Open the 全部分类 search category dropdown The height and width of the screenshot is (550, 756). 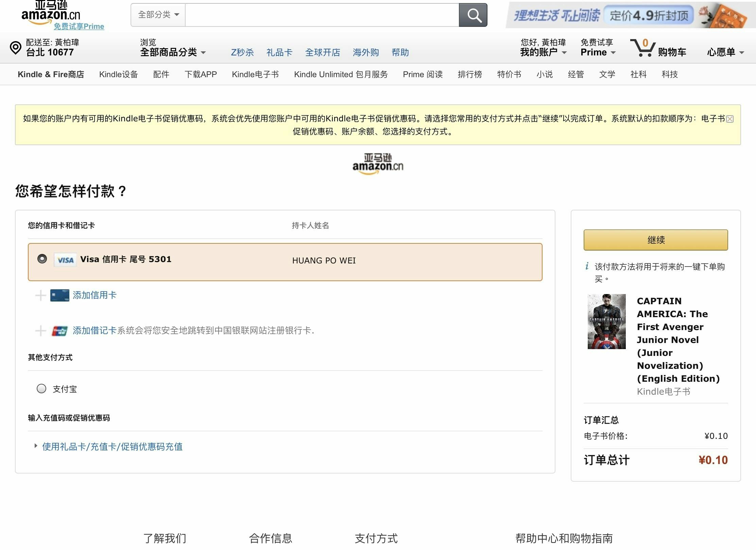click(x=158, y=15)
